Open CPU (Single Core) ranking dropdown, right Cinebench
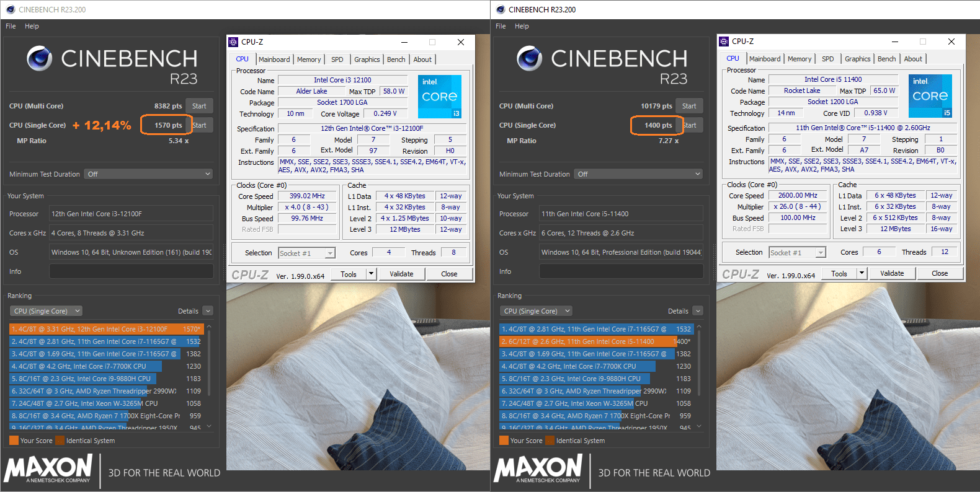 [537, 311]
